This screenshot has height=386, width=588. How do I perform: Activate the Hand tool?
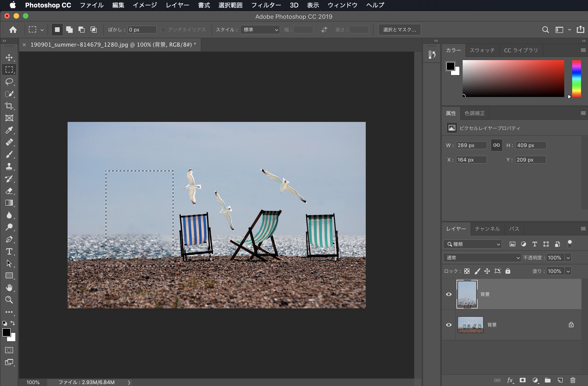coord(9,288)
